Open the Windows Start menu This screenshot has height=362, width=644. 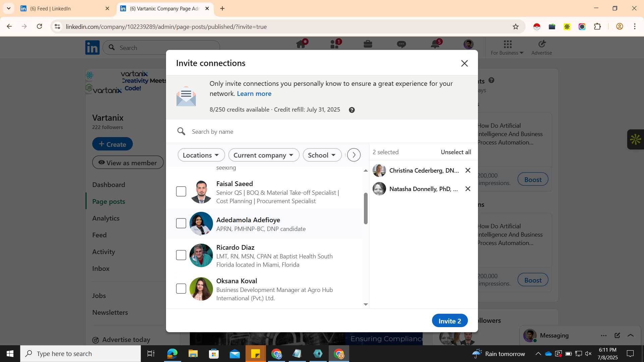pyautogui.click(x=10, y=354)
